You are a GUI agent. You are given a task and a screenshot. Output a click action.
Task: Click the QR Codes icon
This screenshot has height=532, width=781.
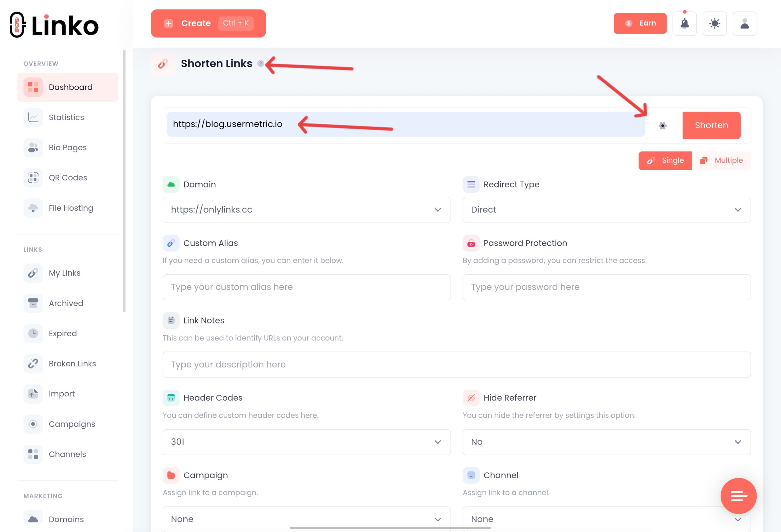coord(33,178)
